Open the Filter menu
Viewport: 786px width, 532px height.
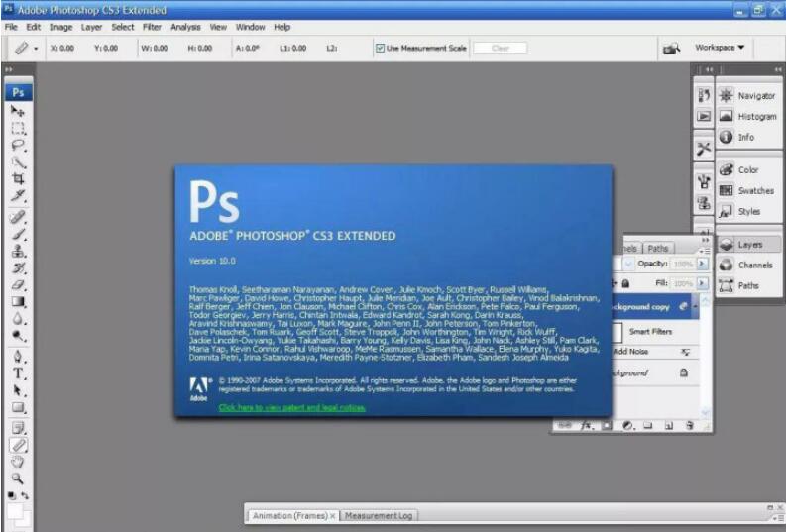pyautogui.click(x=152, y=27)
